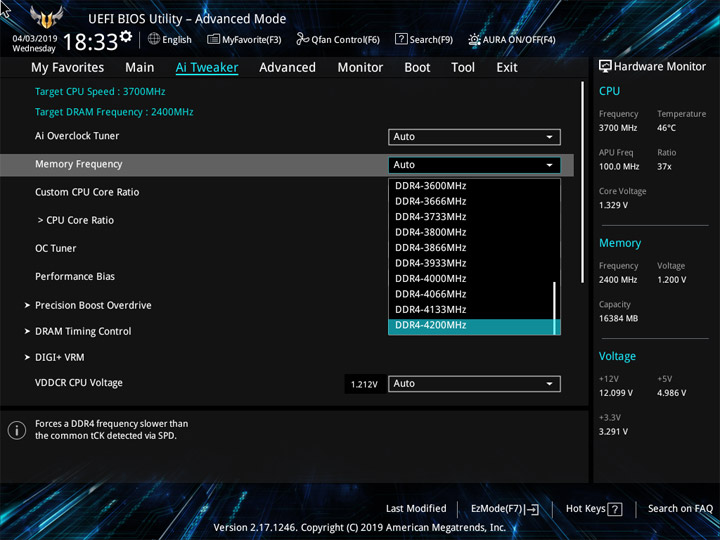Click the dropdown list scrollbar thumb
The image size is (720, 540).
(x=556, y=308)
